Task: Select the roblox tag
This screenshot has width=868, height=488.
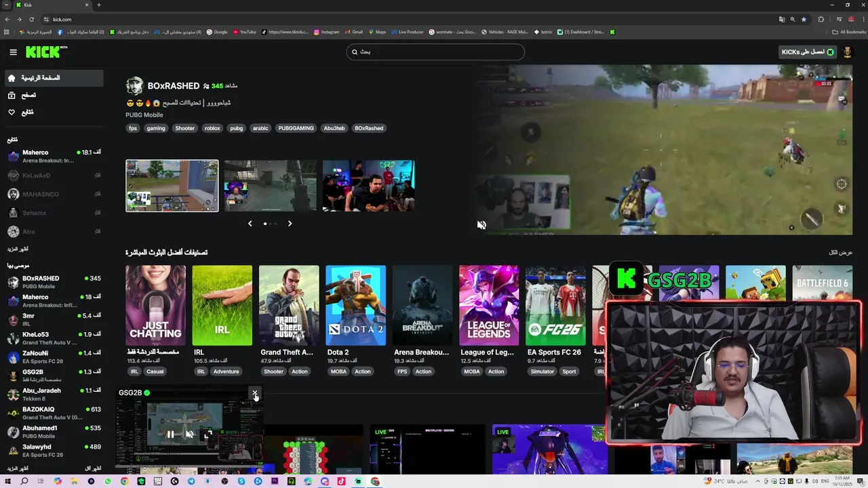Action: point(212,128)
